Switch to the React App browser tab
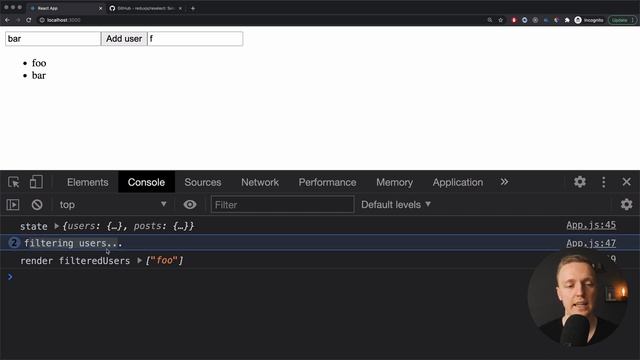640x360 pixels. pos(64,8)
